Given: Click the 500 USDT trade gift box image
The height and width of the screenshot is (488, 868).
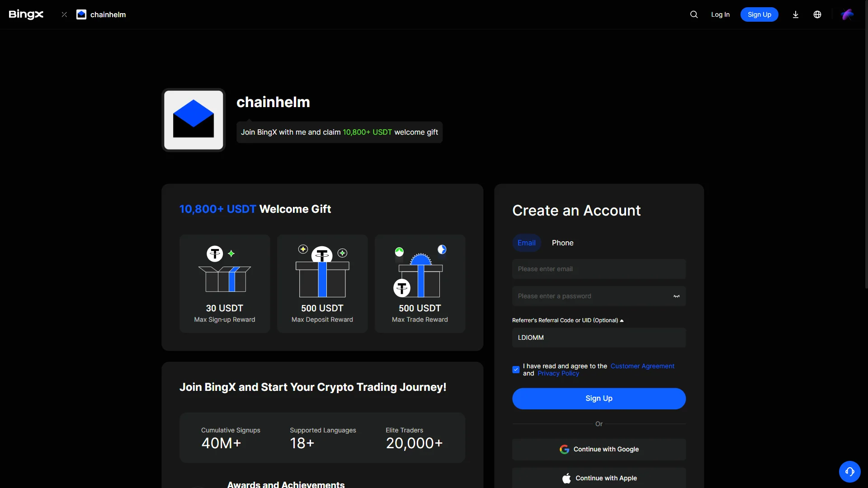Looking at the screenshot, I should coord(420,271).
